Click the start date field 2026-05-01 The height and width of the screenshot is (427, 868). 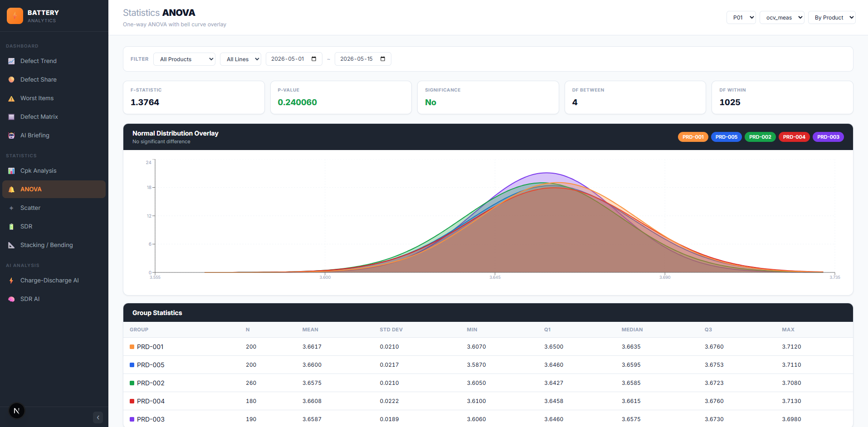point(294,59)
